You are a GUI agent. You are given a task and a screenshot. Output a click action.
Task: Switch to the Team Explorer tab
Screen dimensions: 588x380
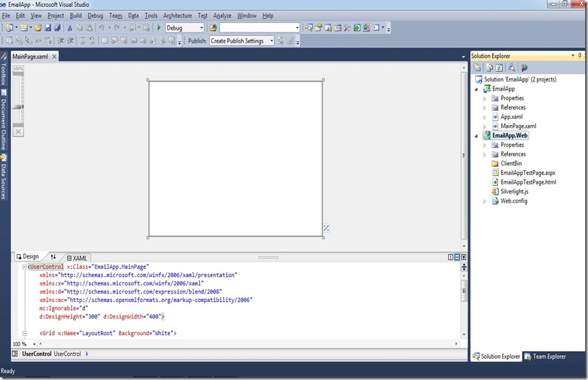545,357
